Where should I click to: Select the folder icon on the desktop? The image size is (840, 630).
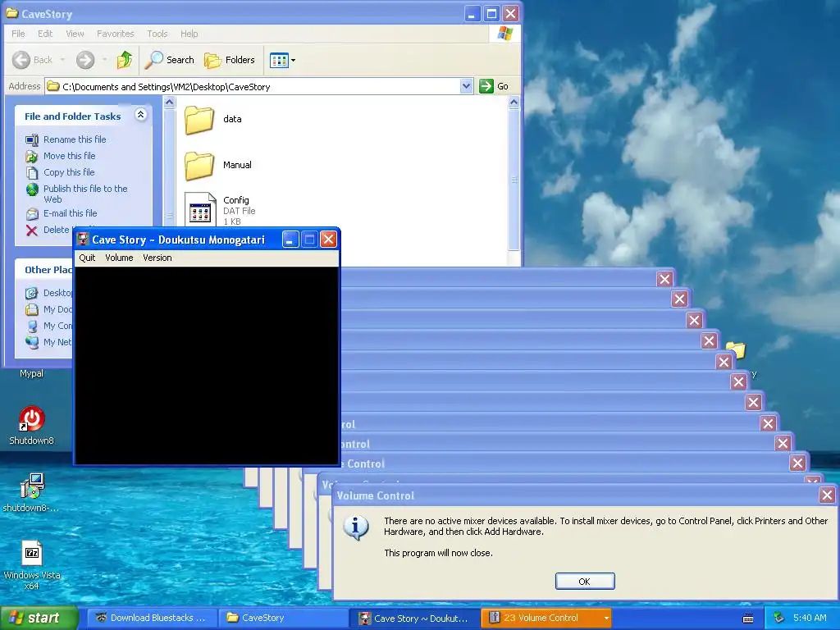(x=737, y=350)
